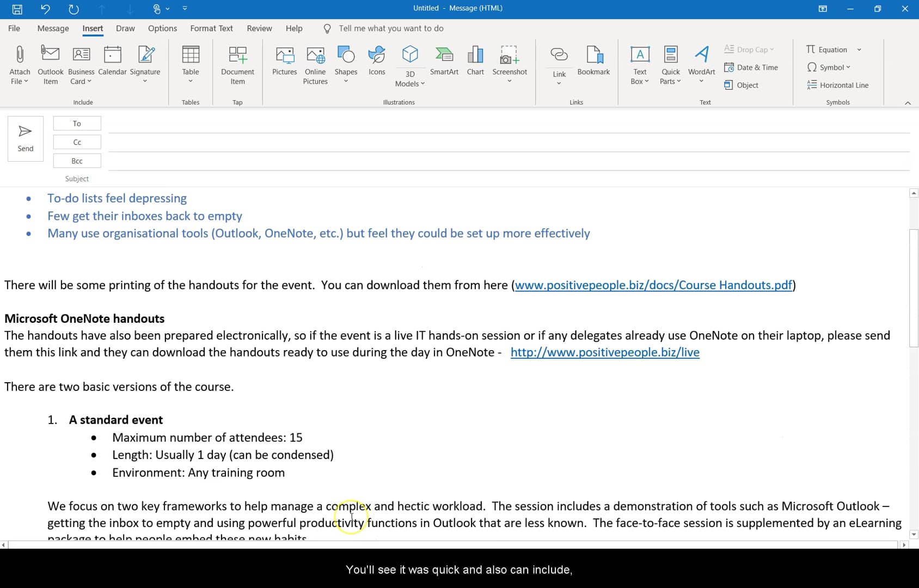
Task: Open Customize Quick Access Toolbar arrow
Action: click(185, 9)
